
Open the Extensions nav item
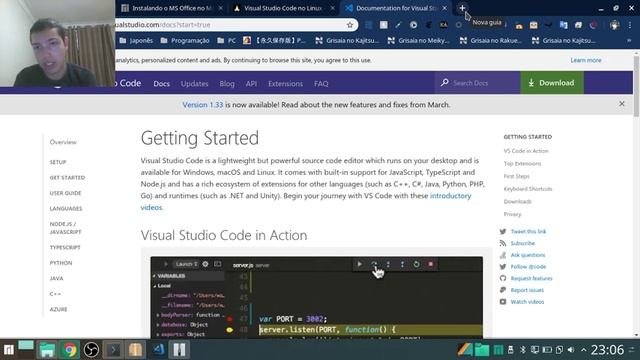point(285,84)
